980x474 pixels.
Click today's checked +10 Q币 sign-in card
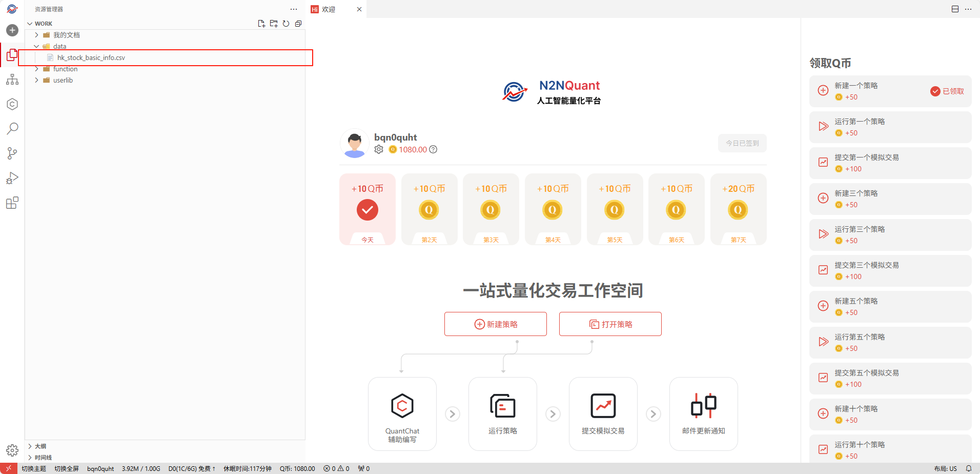coord(367,209)
